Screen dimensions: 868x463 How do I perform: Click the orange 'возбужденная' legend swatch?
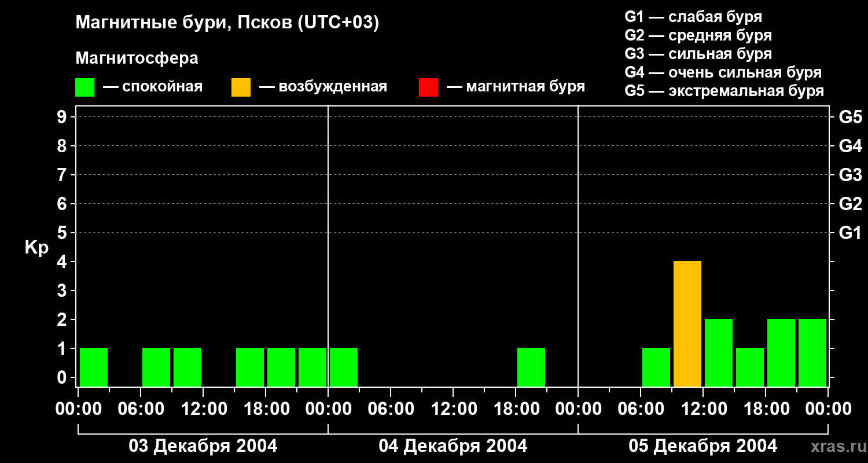241,87
